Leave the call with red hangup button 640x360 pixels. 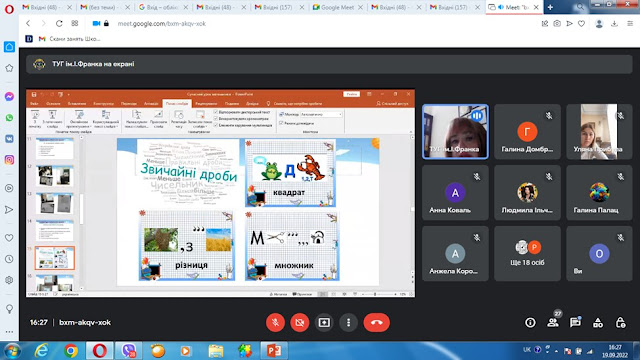pos(376,322)
